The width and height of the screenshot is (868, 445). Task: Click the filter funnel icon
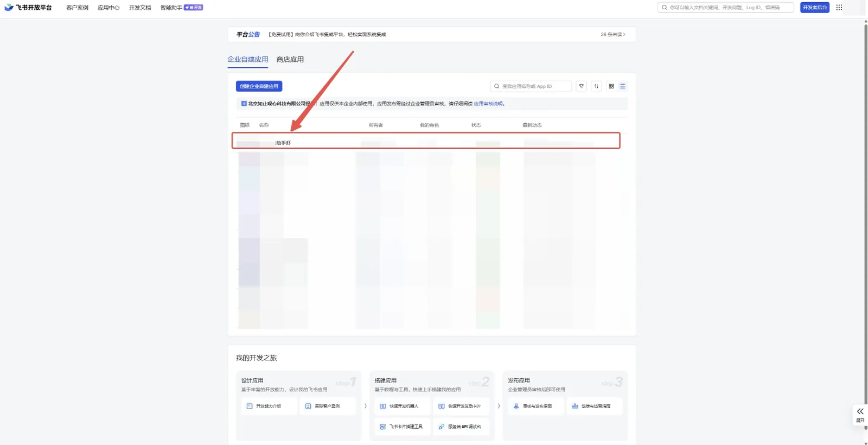(x=581, y=86)
